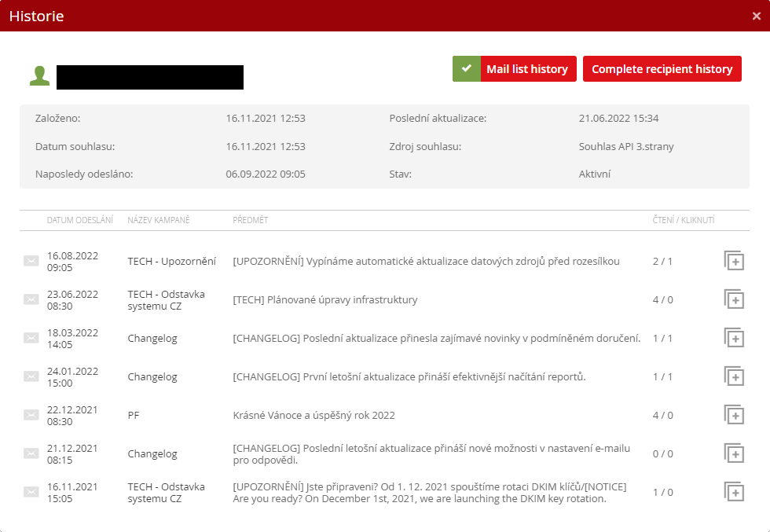Expand details icon for 23.06.2022 row

point(734,299)
